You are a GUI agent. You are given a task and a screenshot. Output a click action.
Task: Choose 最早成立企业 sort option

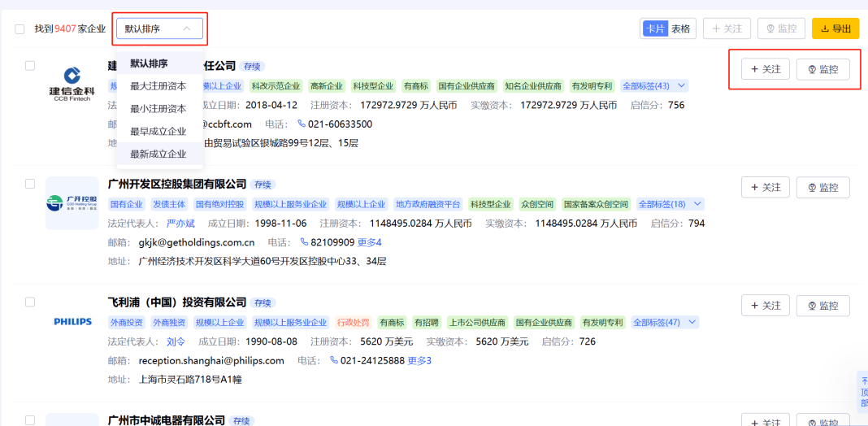tap(160, 131)
